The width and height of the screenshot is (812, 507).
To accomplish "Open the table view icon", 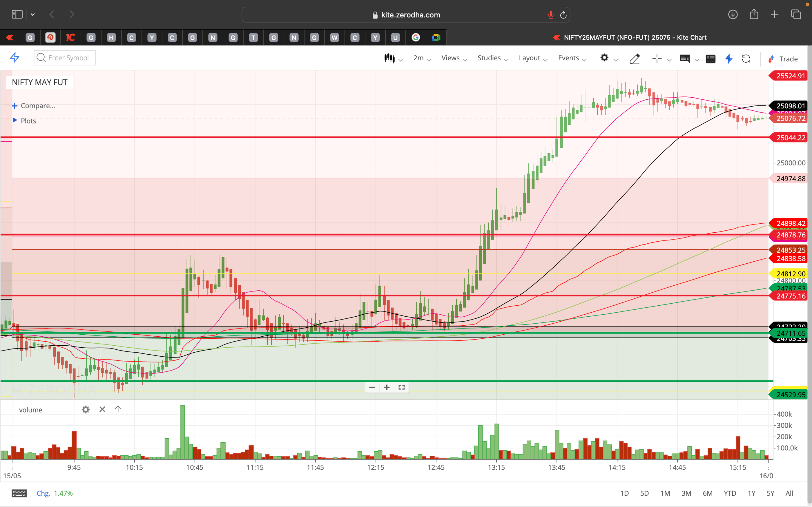I will [x=711, y=59].
